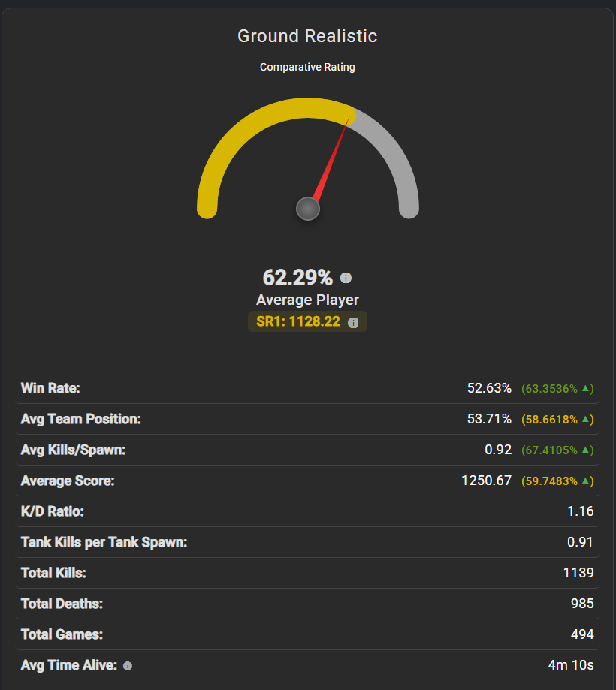Click the yellow up arrow on Avg Team Position
The height and width of the screenshot is (690, 616).
(587, 419)
